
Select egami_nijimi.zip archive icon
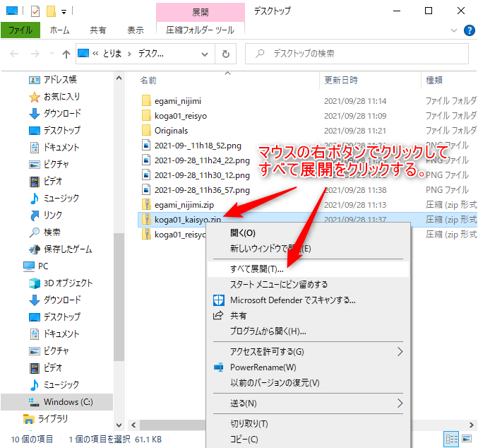[x=146, y=205]
